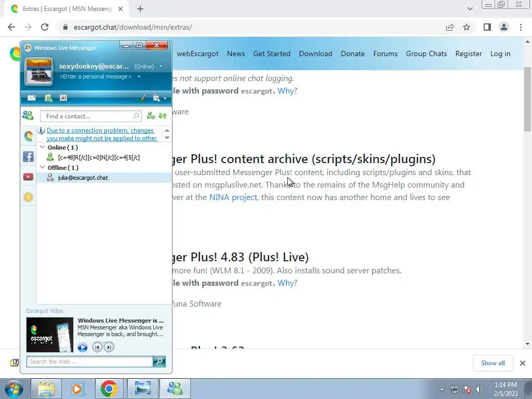532x399 pixels.
Task: Click the Enter a personal message text
Action: [96, 77]
